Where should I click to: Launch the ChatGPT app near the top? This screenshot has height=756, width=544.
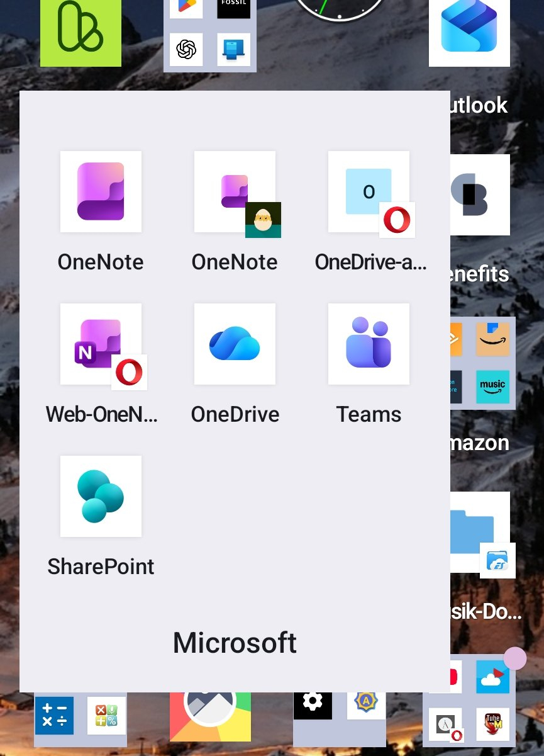coord(186,49)
